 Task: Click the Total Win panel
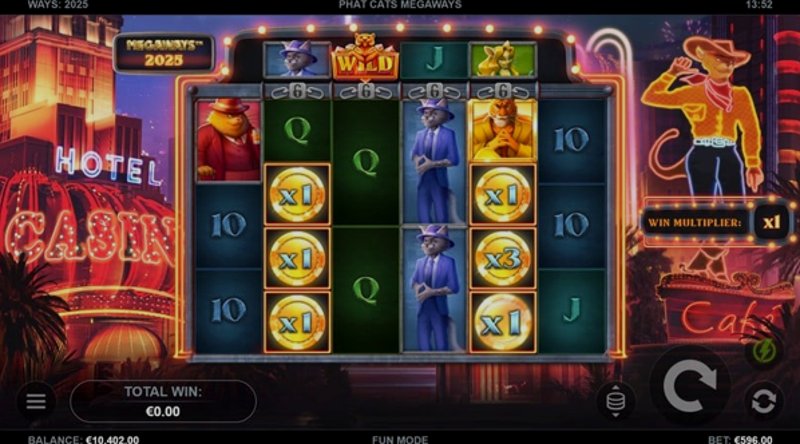[163, 401]
